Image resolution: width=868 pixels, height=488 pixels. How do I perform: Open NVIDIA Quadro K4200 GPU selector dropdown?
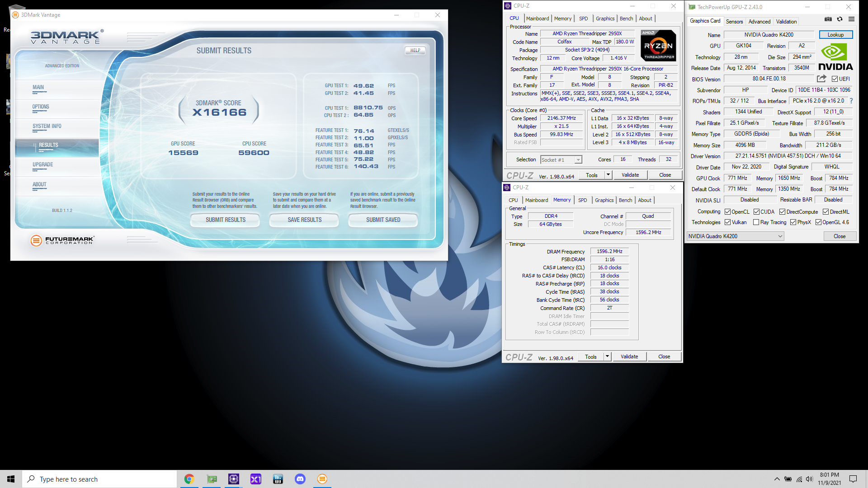(735, 236)
